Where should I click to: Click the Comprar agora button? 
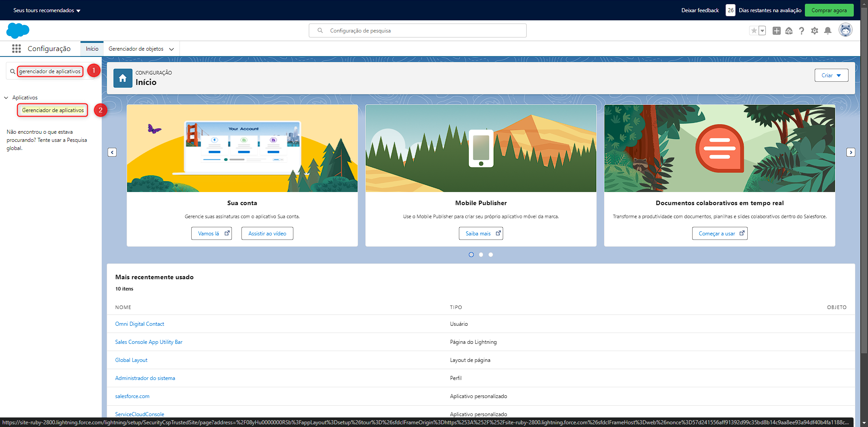(829, 10)
